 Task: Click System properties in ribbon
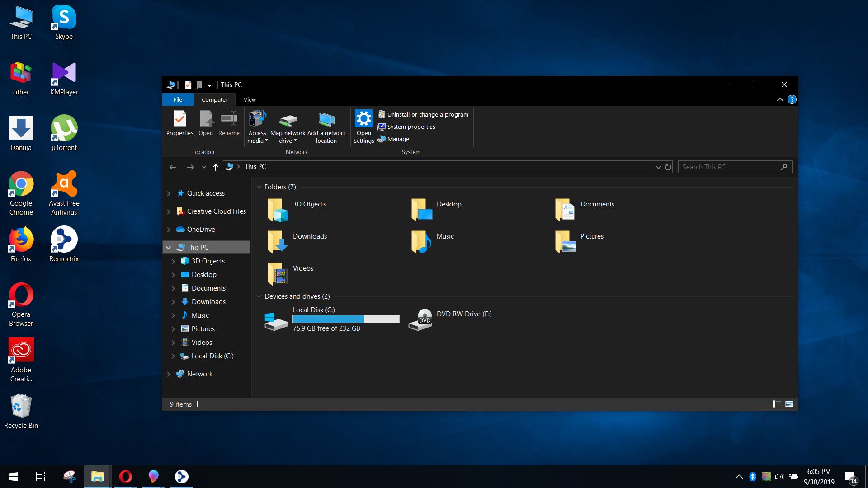[407, 127]
